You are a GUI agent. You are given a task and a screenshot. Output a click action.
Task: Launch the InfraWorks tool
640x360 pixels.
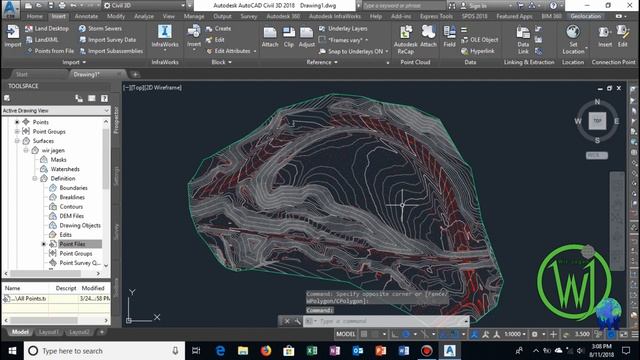pyautogui.click(x=165, y=37)
